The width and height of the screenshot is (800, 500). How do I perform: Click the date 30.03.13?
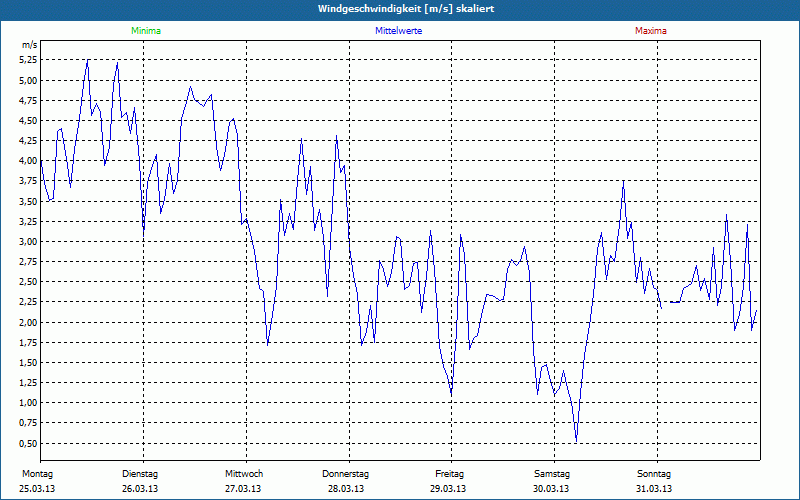[x=551, y=489]
